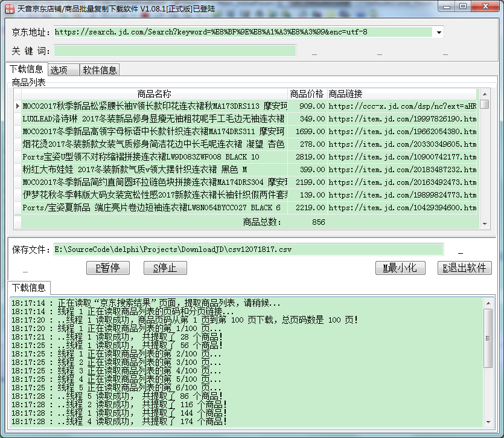
Task: Click the app icon in the title bar
Action: click(x=9, y=7)
